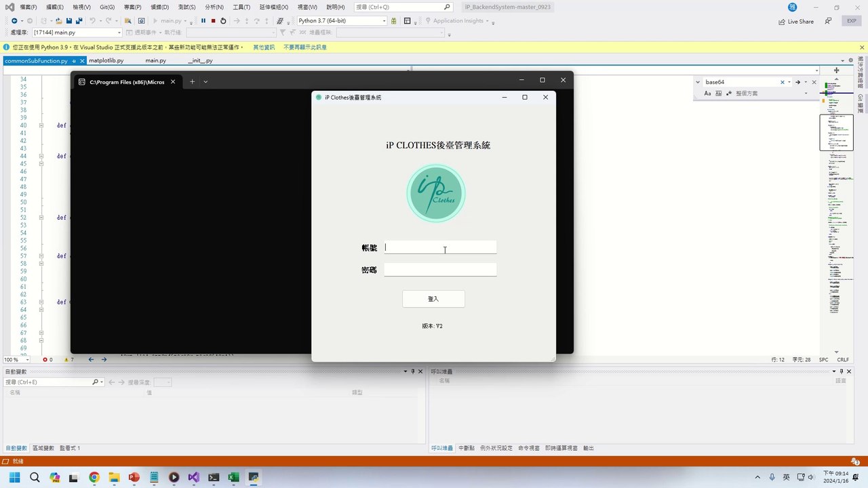
Task: Click the error count indicator showing 0
Action: pos(47,359)
